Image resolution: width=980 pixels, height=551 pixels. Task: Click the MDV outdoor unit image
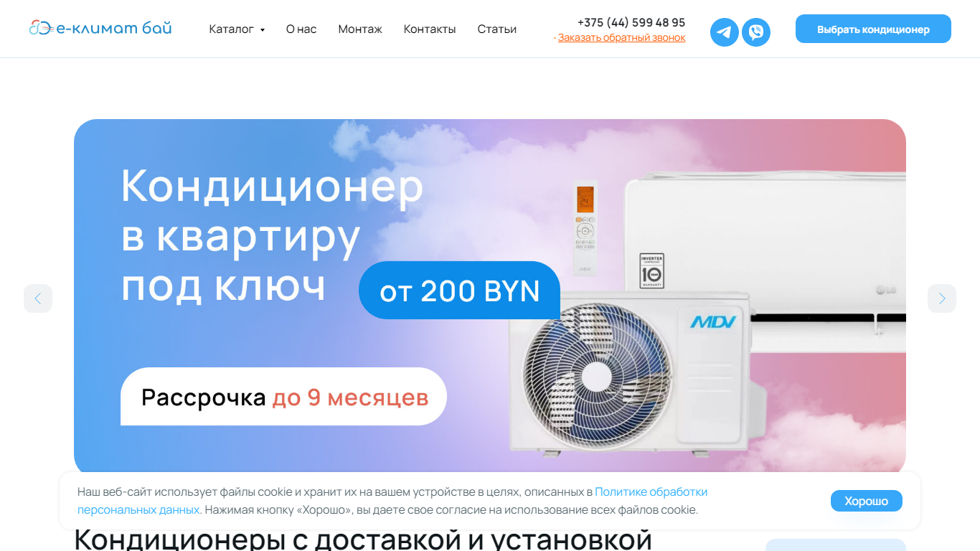pyautogui.click(x=629, y=373)
